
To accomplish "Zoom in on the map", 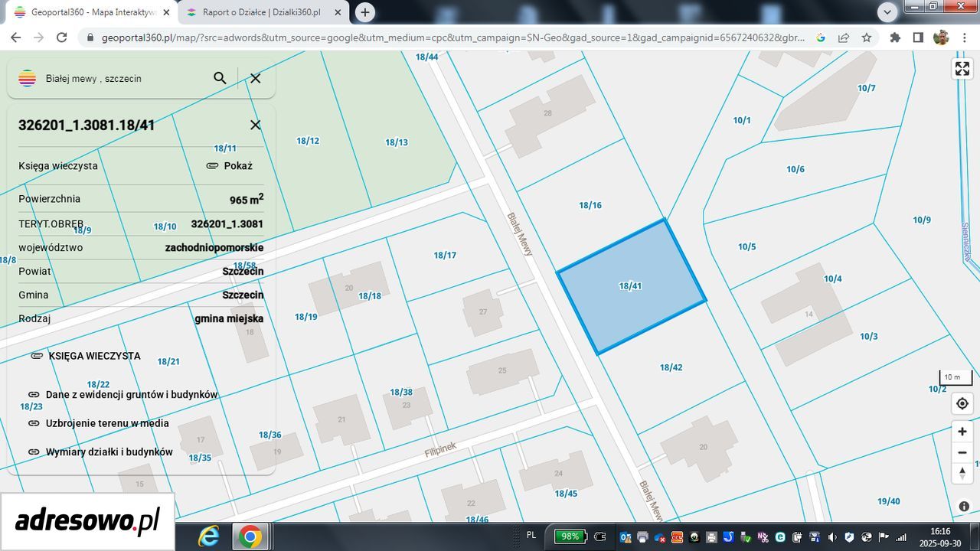I will [962, 432].
